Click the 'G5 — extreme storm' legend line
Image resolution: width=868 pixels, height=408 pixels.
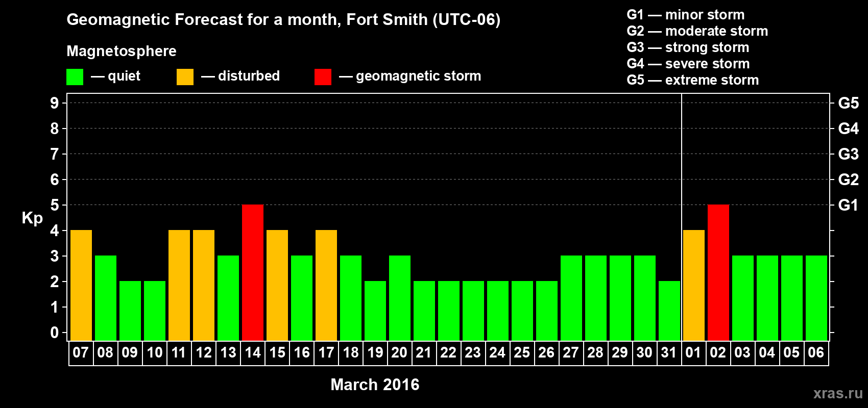(693, 80)
